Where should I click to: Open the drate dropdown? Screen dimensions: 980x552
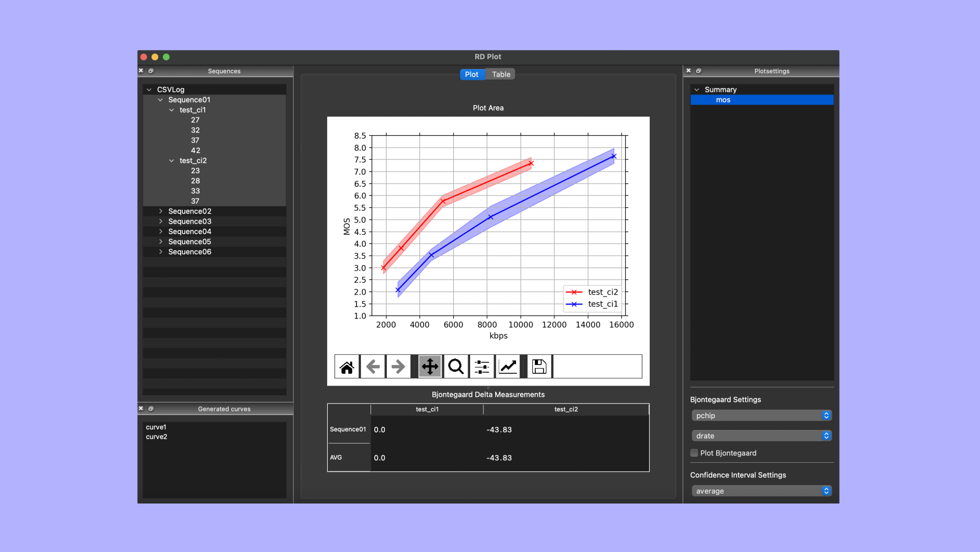point(762,436)
